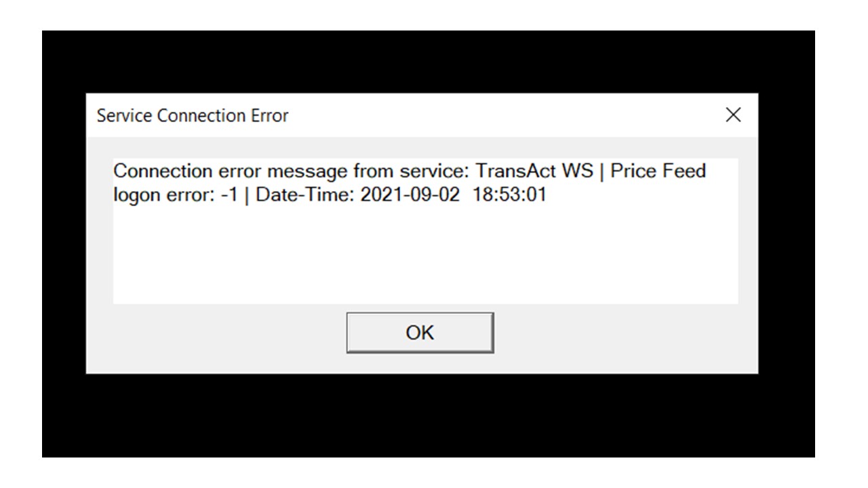Click the date 2021-09-02 in the message
Image resolution: width=868 pixels, height=488 pixels.
coord(410,195)
